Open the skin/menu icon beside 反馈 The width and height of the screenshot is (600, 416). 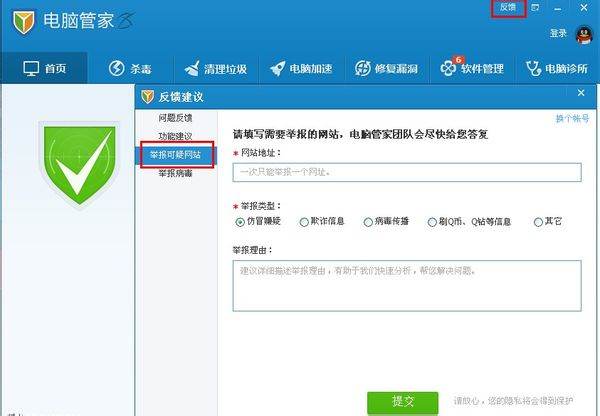tap(535, 7)
